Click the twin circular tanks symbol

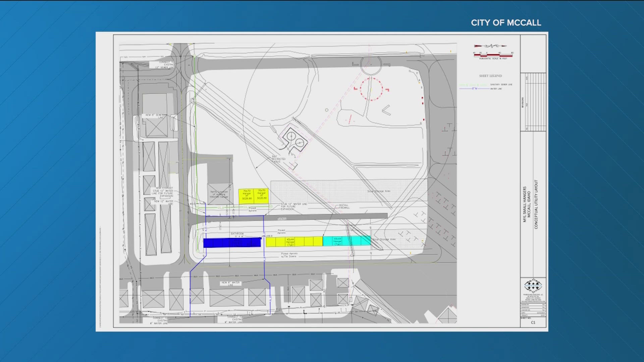click(295, 140)
